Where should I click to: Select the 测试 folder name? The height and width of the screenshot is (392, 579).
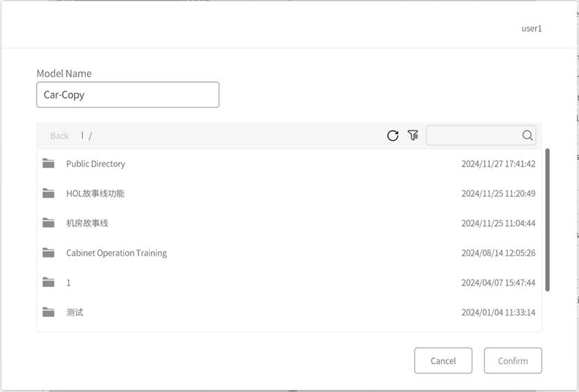point(74,312)
